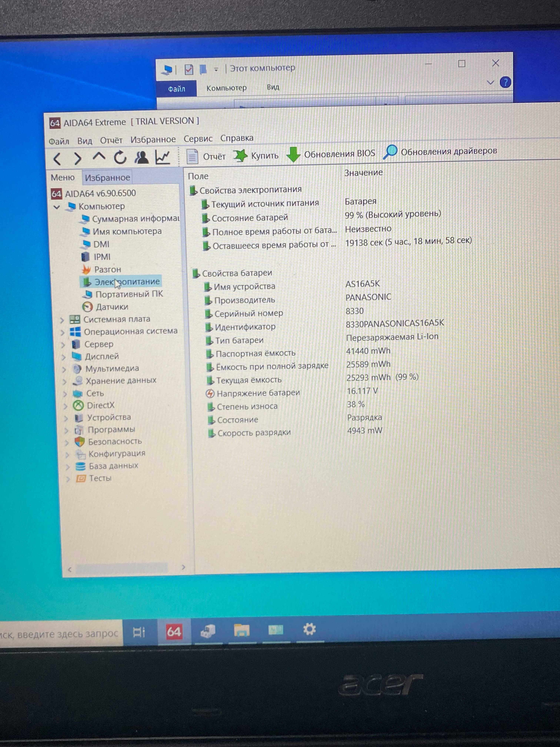The width and height of the screenshot is (560, 747).
Task: Open Обновления драйверов
Action: (x=440, y=151)
